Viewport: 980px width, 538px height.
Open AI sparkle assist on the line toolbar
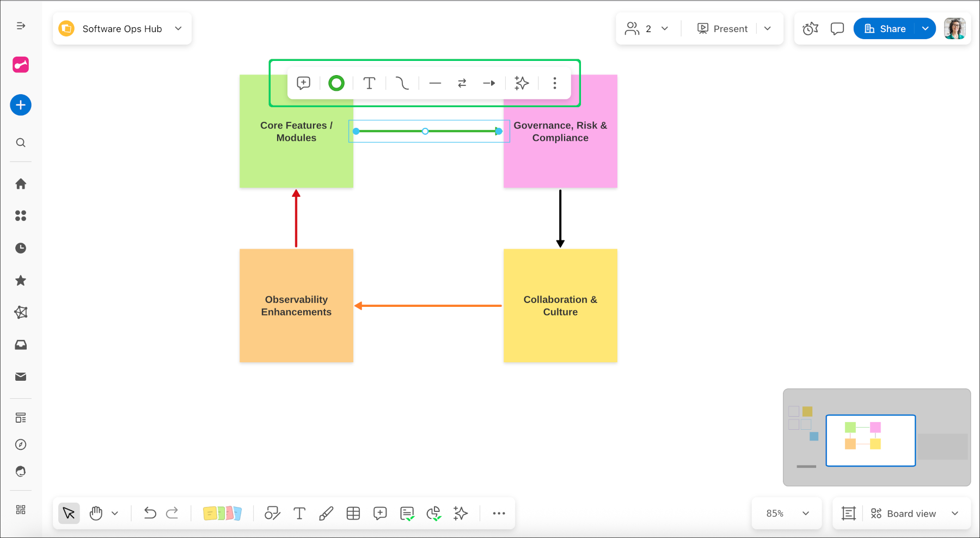(521, 83)
